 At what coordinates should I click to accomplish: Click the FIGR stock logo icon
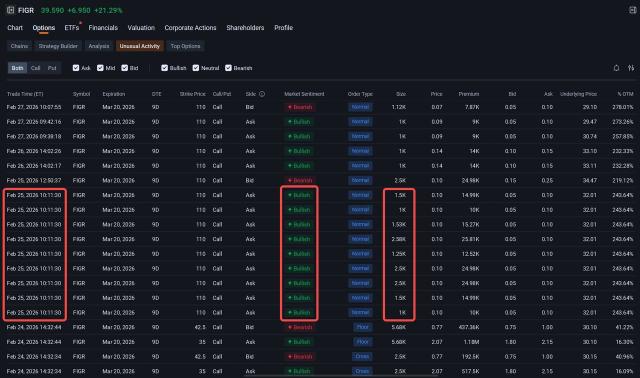pos(10,10)
